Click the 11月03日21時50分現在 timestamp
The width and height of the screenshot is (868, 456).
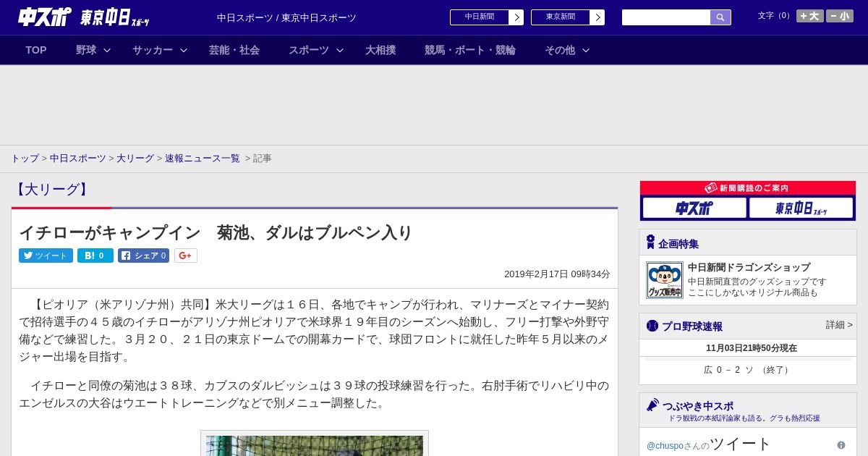752,348
